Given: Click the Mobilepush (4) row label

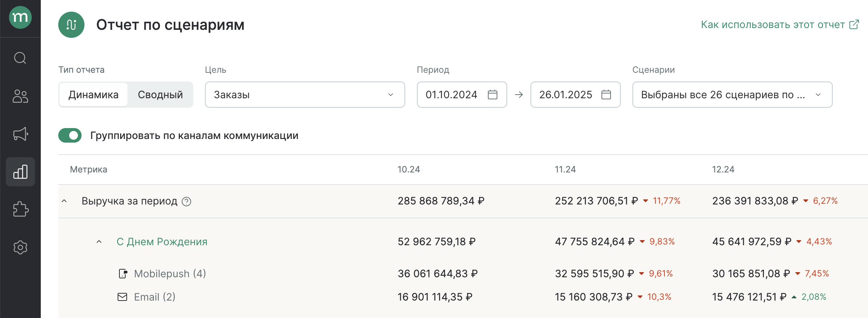Looking at the screenshot, I should [x=170, y=274].
